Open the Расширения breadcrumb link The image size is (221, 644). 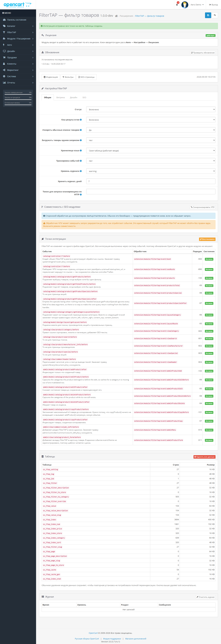[126, 16]
